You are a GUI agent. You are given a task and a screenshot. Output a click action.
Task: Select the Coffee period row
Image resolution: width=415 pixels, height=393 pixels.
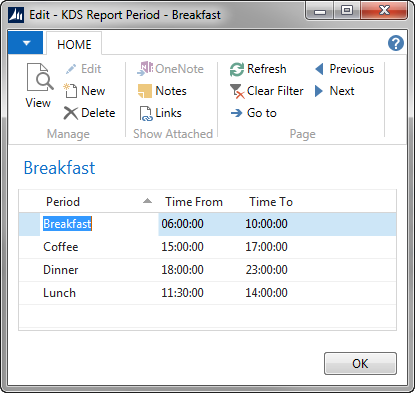click(x=207, y=247)
